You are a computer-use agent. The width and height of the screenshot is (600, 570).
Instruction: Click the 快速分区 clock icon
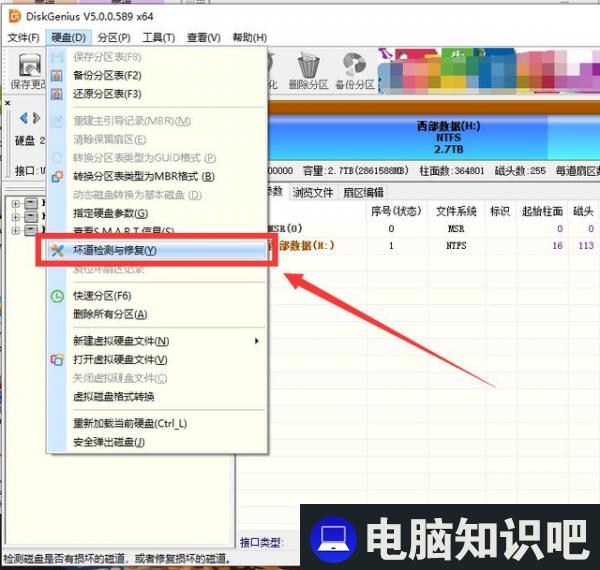point(57,296)
